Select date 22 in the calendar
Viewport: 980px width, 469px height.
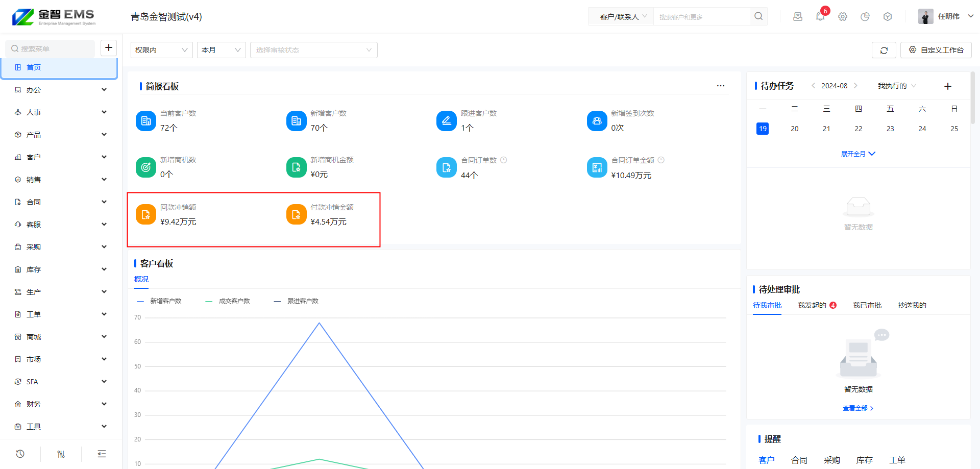859,129
